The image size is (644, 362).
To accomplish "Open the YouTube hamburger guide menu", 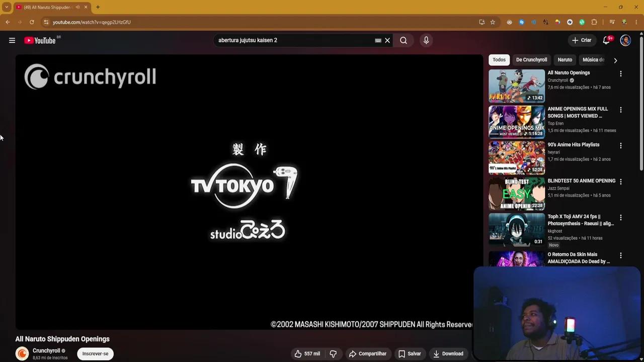I will pyautogui.click(x=12, y=40).
